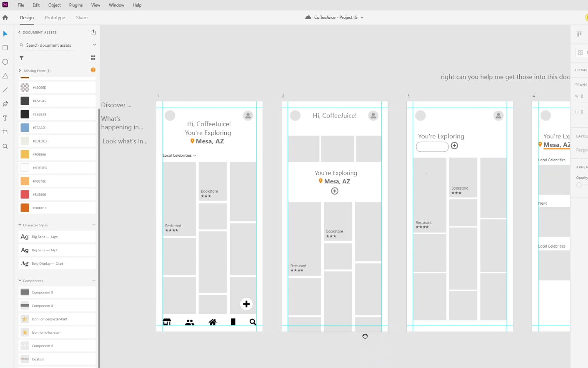Select the Artboard tool
588x368 pixels.
pos(5,132)
